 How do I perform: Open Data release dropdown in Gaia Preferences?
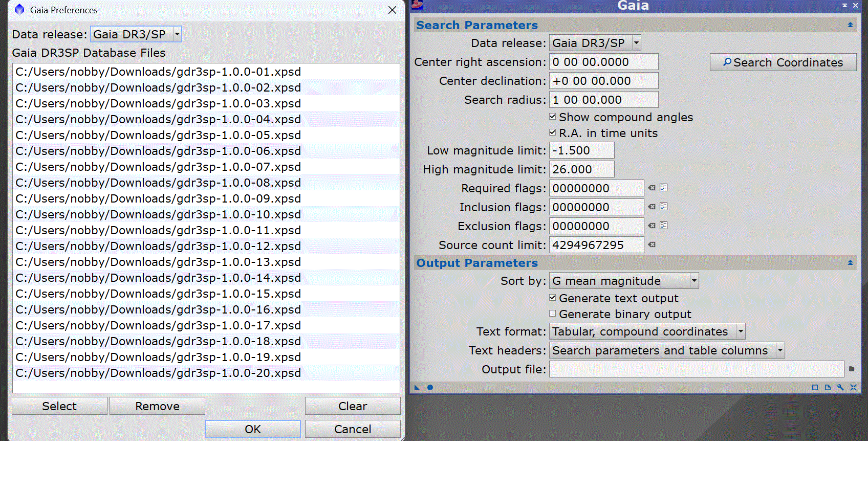coord(177,34)
